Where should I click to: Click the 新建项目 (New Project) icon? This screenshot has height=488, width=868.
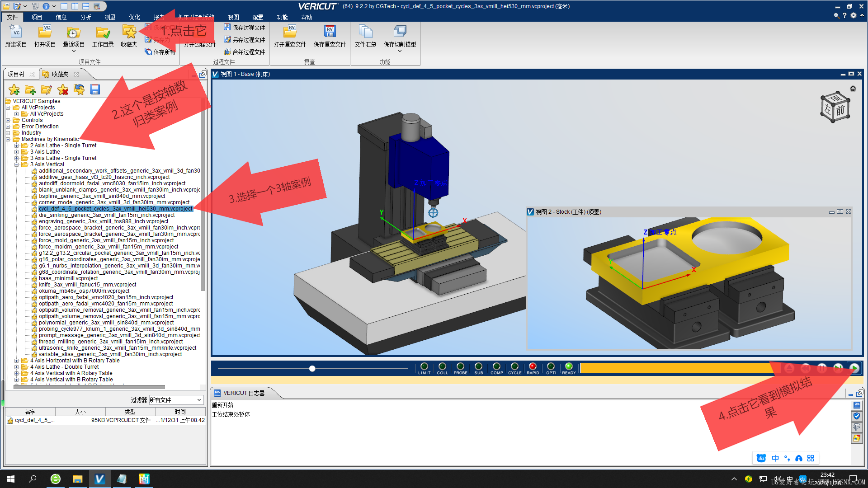tap(16, 36)
